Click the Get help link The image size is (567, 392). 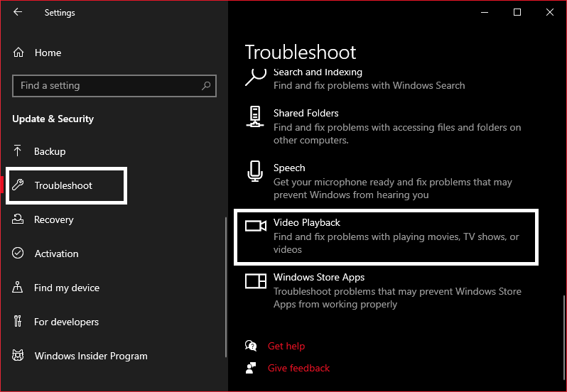point(286,346)
